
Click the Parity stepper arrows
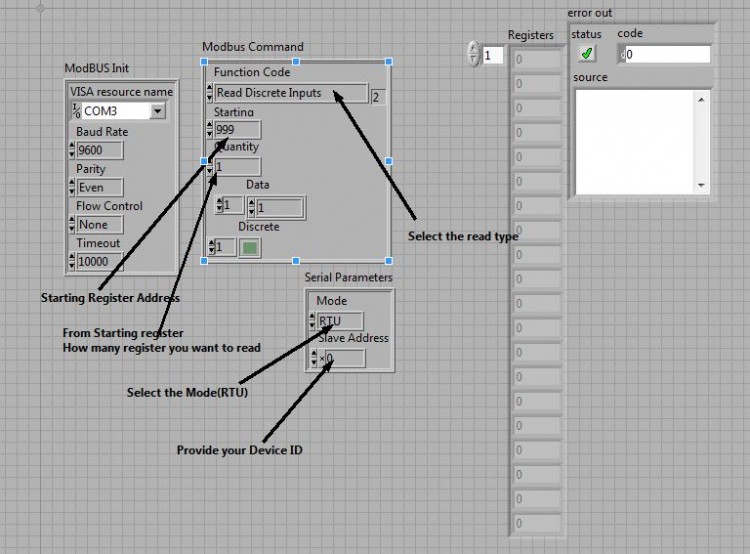[72, 187]
